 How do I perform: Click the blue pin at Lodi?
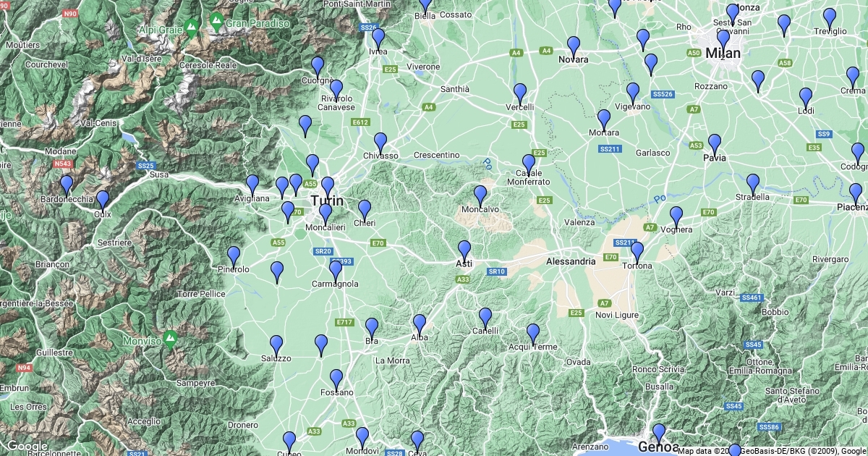[806, 99]
